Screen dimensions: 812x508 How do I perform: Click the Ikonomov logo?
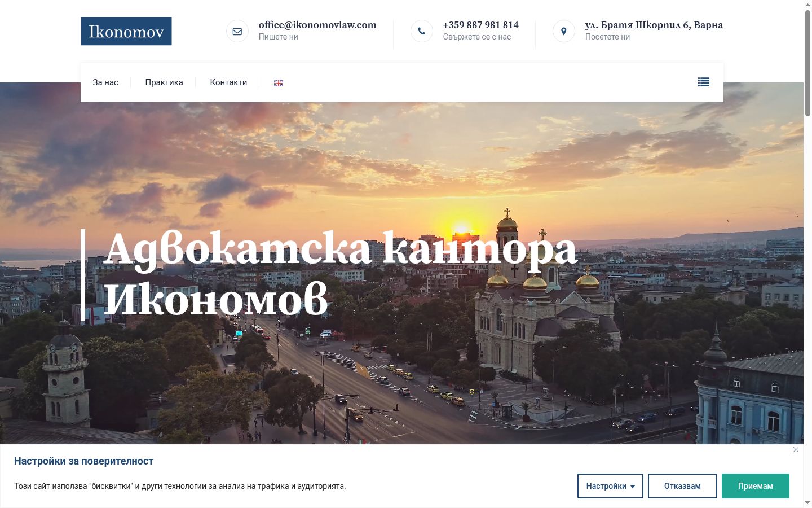[x=126, y=31]
